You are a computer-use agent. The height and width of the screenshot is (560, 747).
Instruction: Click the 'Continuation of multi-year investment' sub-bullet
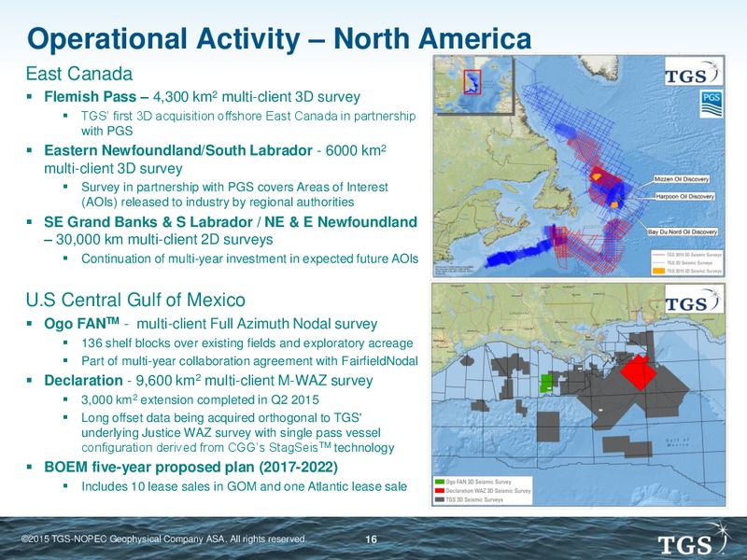249,259
